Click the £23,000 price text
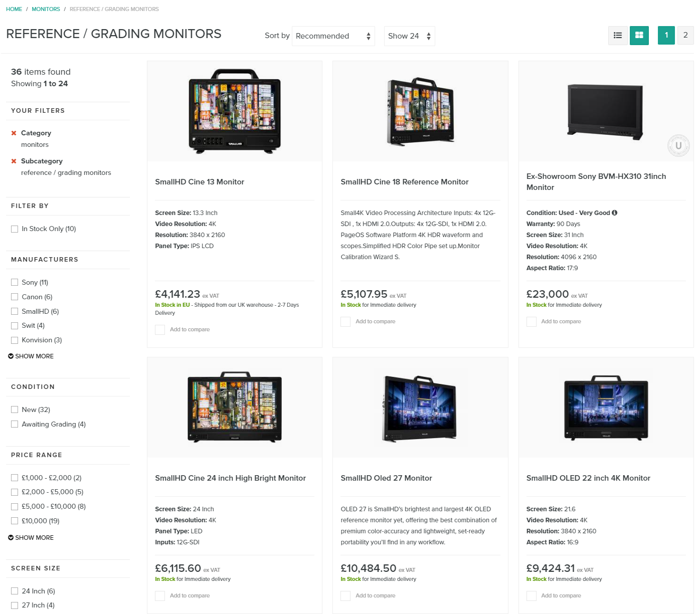This screenshot has height=614, width=700. coord(548,294)
